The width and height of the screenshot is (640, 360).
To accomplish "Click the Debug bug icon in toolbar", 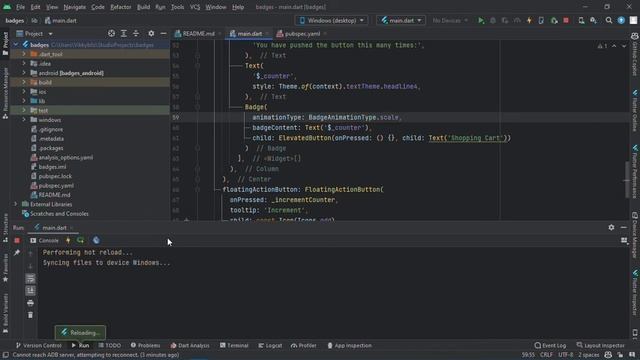I will (493, 20).
